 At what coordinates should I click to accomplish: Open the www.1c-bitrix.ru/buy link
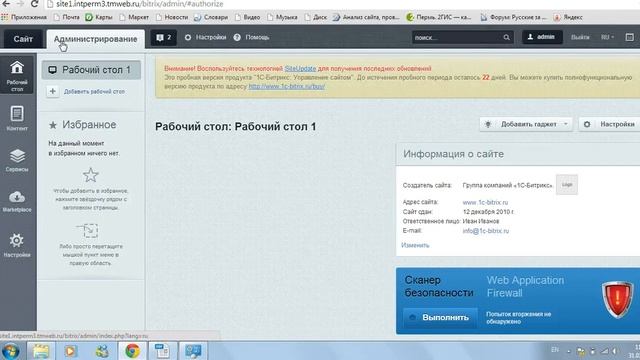coord(287,87)
